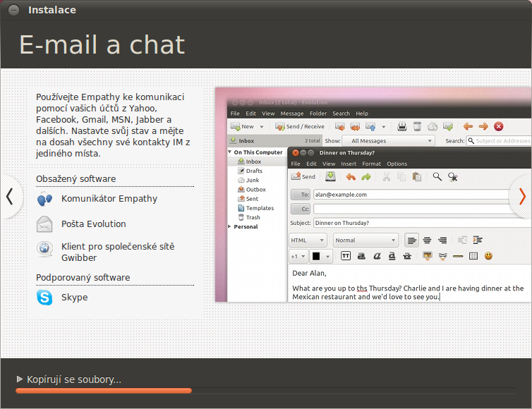Click the Instalace window button in title bar

(x=13, y=10)
